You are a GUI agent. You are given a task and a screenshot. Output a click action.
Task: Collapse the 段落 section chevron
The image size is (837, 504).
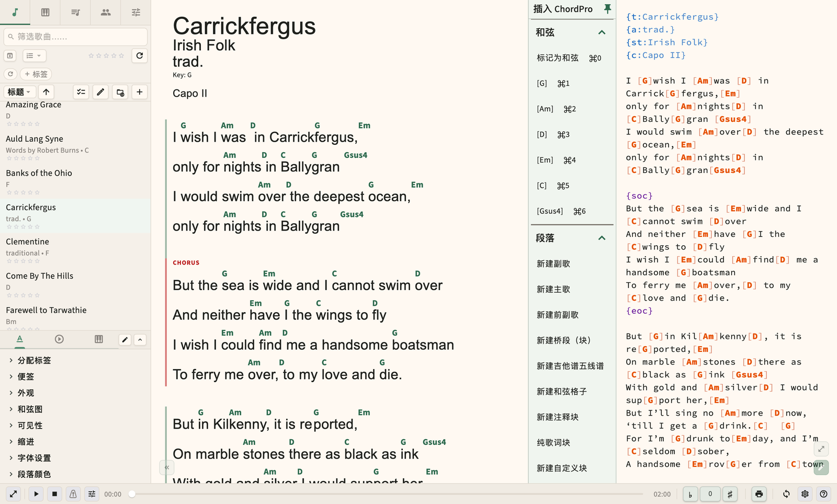[602, 238]
